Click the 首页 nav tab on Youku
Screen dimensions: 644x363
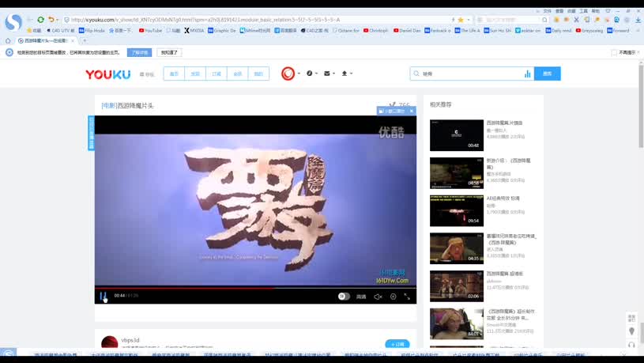(174, 74)
